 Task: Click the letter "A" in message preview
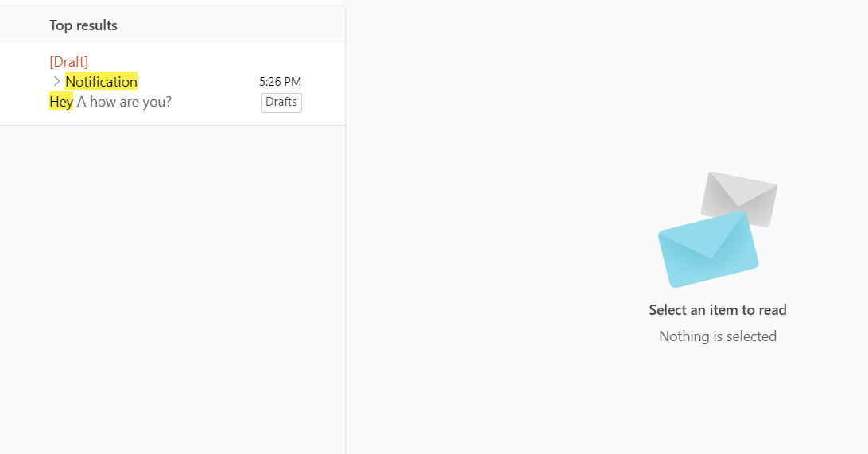(x=81, y=102)
